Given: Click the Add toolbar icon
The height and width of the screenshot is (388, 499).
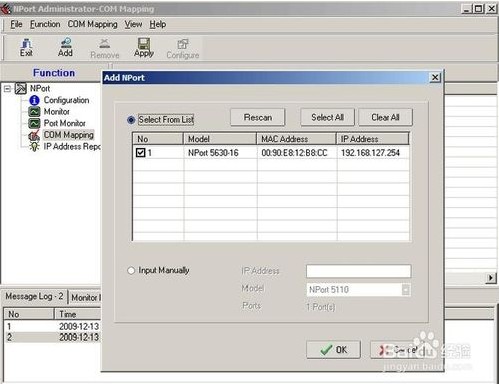Looking at the screenshot, I should 65,47.
